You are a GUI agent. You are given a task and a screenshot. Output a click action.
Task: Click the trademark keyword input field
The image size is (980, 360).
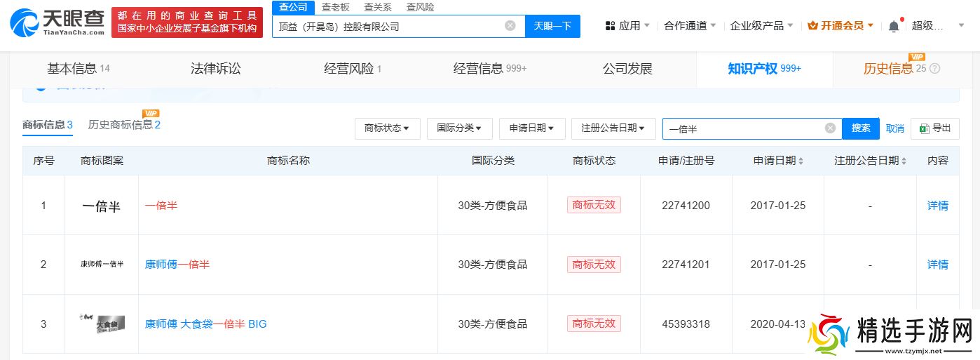[743, 128]
